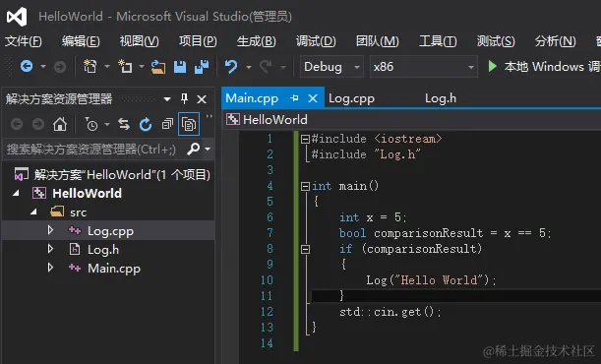
Task: Open the pending changes filter dropdown arrow
Action: pyautogui.click(x=107, y=124)
